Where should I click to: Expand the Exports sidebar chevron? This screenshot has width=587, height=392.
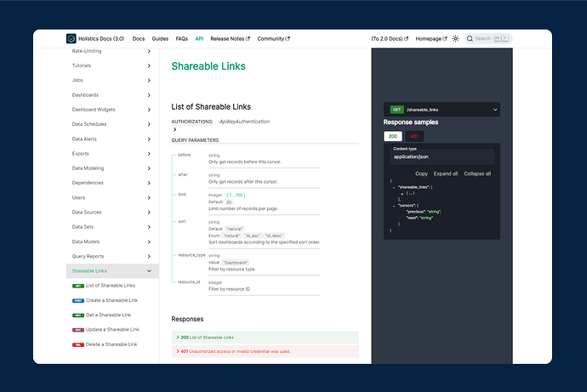pyautogui.click(x=149, y=153)
